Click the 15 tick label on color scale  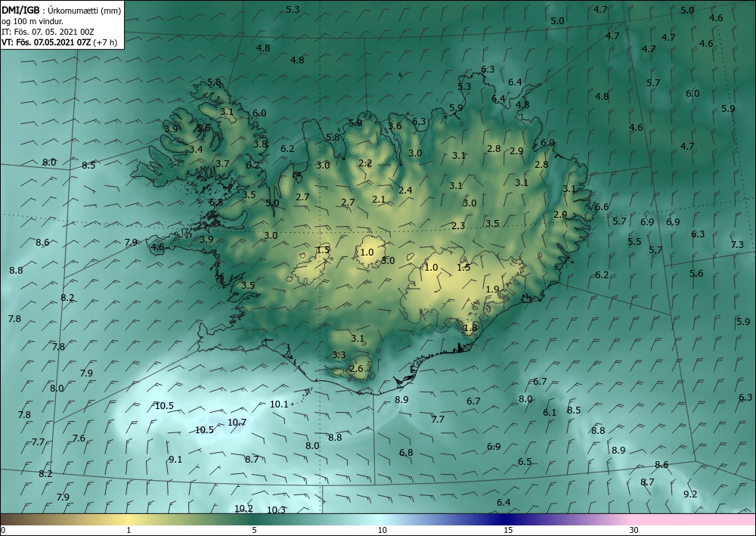click(x=508, y=530)
